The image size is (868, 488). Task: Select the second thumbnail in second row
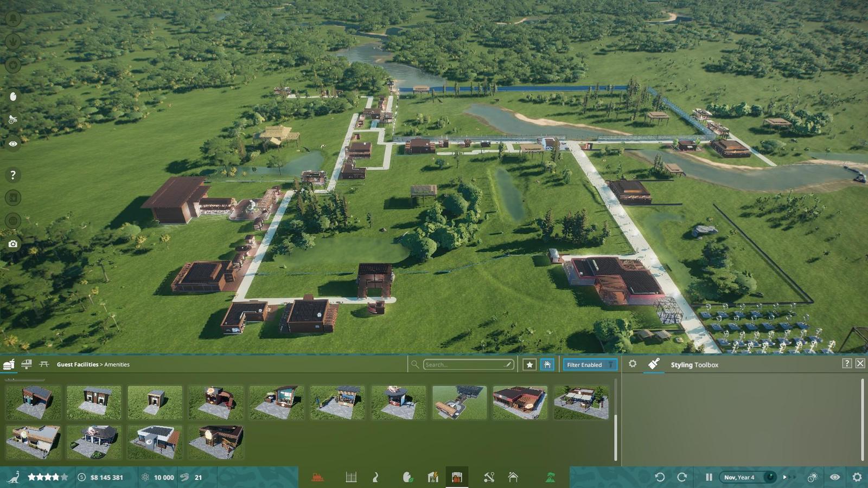click(94, 442)
